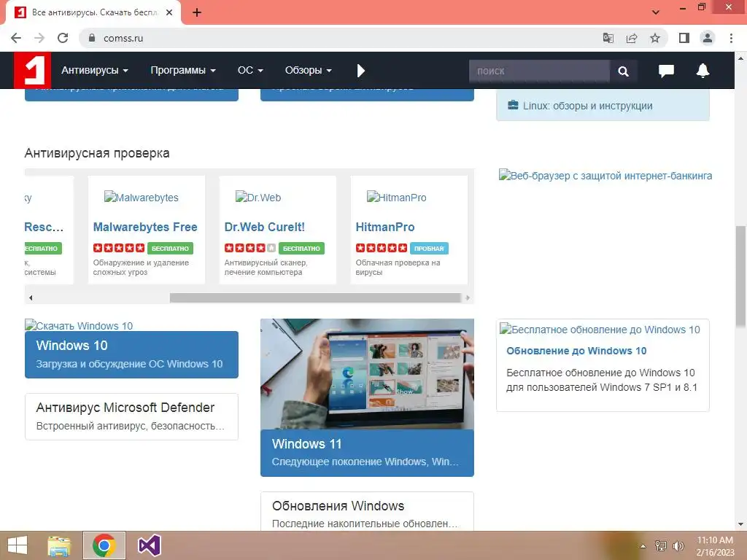The height and width of the screenshot is (560, 747).
Task: Expand the Антивирусы menu
Action: coord(95,71)
